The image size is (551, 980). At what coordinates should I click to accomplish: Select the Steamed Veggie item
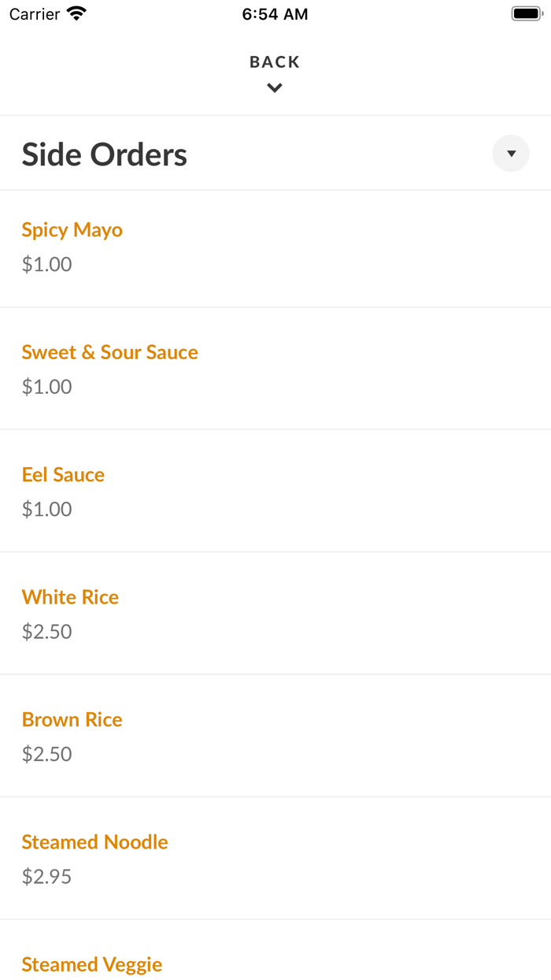92,964
